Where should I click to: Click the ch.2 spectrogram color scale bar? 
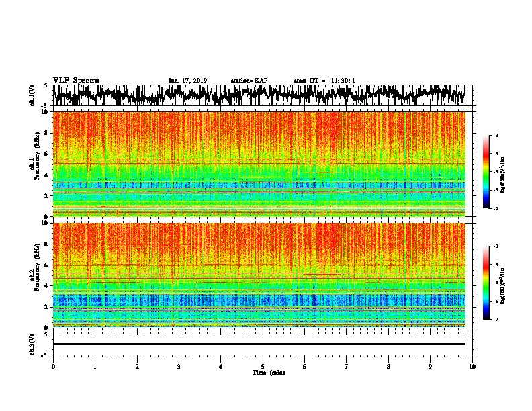tap(486, 283)
